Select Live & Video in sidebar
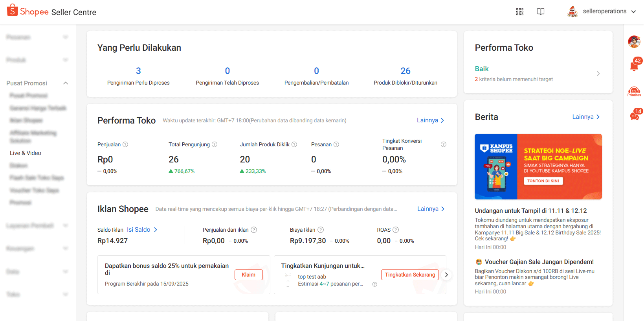 26,153
